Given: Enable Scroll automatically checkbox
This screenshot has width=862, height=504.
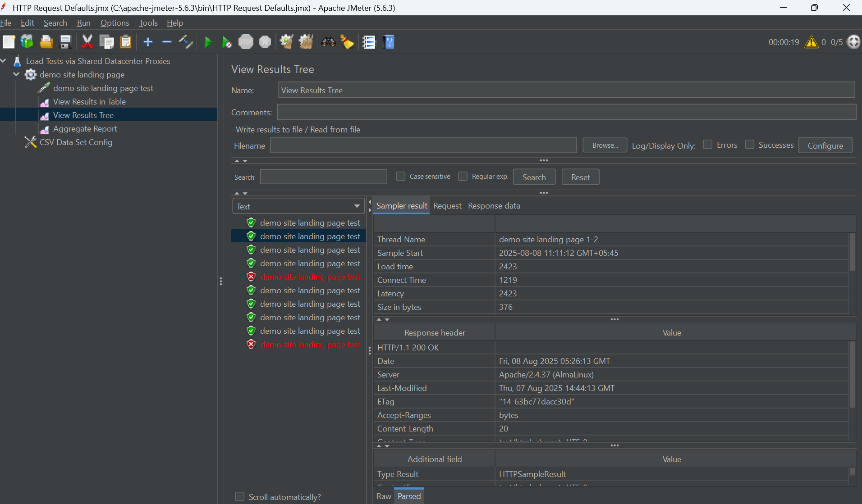Looking at the screenshot, I should [x=240, y=497].
